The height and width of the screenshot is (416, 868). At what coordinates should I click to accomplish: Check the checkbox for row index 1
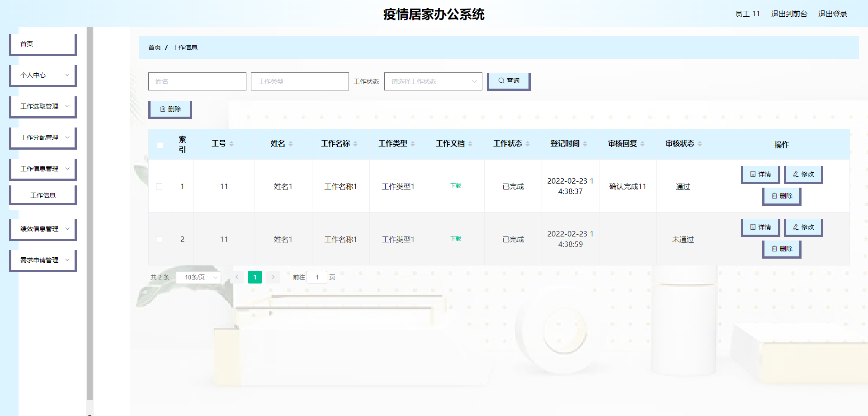tap(159, 186)
